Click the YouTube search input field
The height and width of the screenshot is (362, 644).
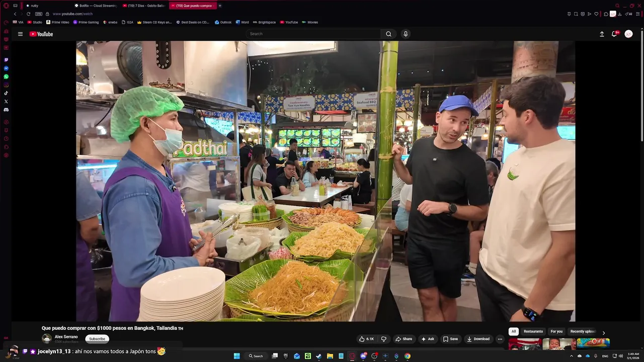click(x=314, y=34)
